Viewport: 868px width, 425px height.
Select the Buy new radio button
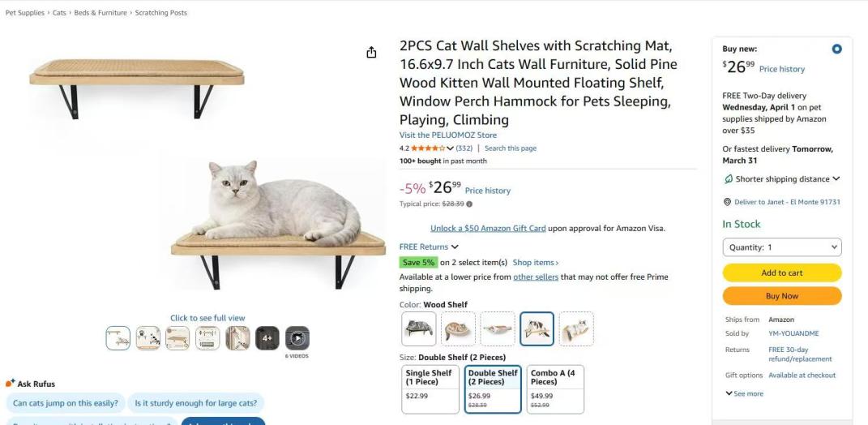pyautogui.click(x=836, y=49)
